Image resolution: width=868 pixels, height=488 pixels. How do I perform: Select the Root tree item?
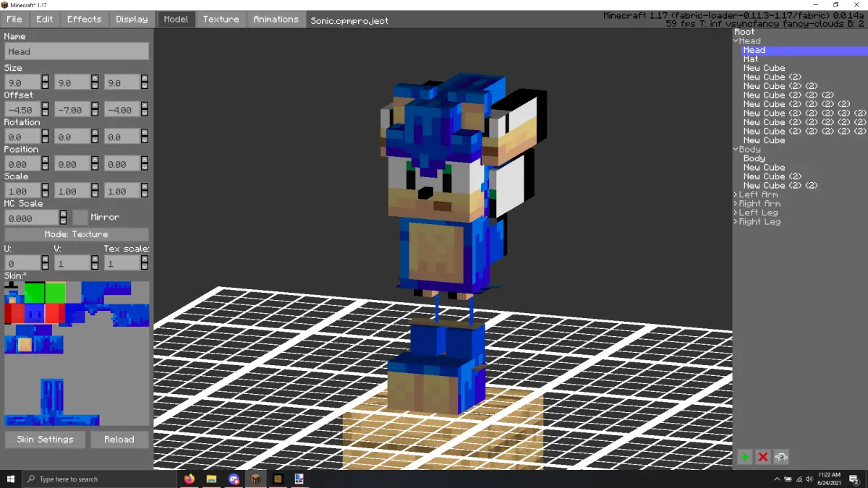pyautogui.click(x=744, y=32)
